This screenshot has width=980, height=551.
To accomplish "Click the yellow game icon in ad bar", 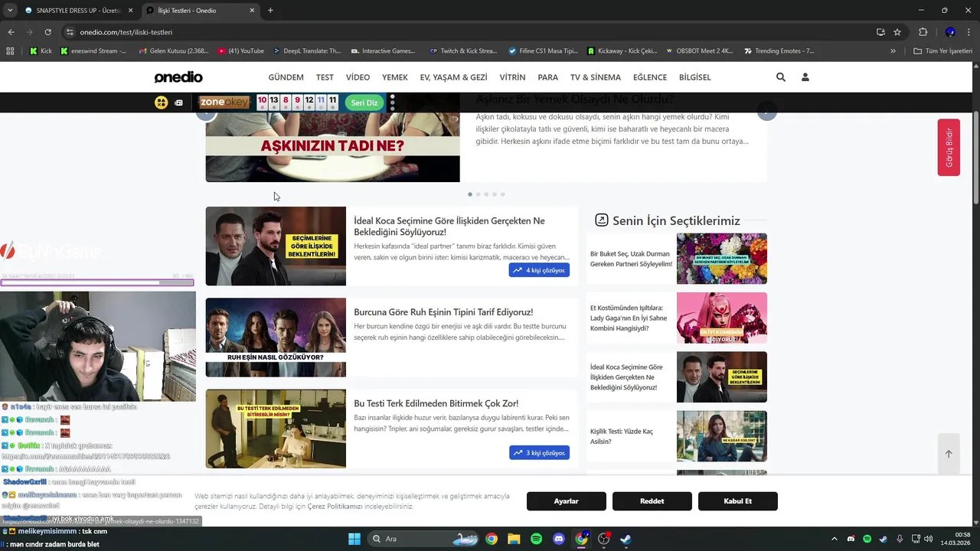I will (x=161, y=103).
